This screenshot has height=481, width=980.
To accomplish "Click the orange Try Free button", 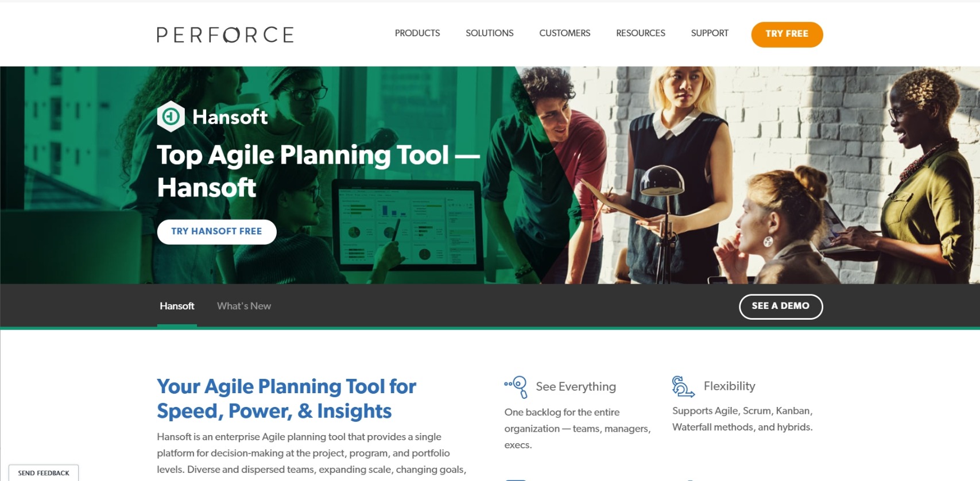I will [x=787, y=34].
